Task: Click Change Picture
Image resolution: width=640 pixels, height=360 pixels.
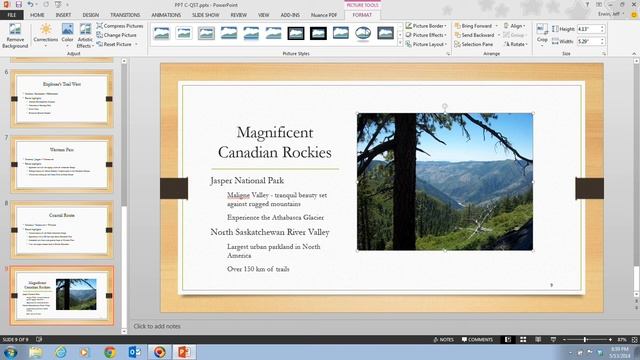Action: [117, 35]
